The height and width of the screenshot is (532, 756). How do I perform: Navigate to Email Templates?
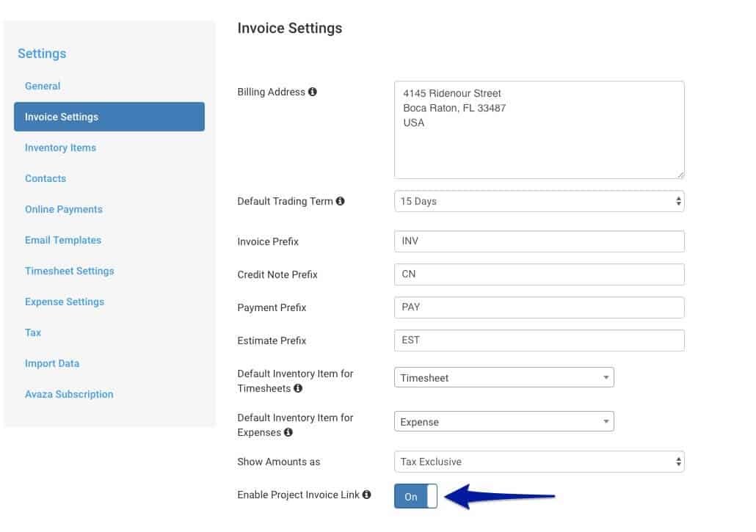pyautogui.click(x=63, y=240)
